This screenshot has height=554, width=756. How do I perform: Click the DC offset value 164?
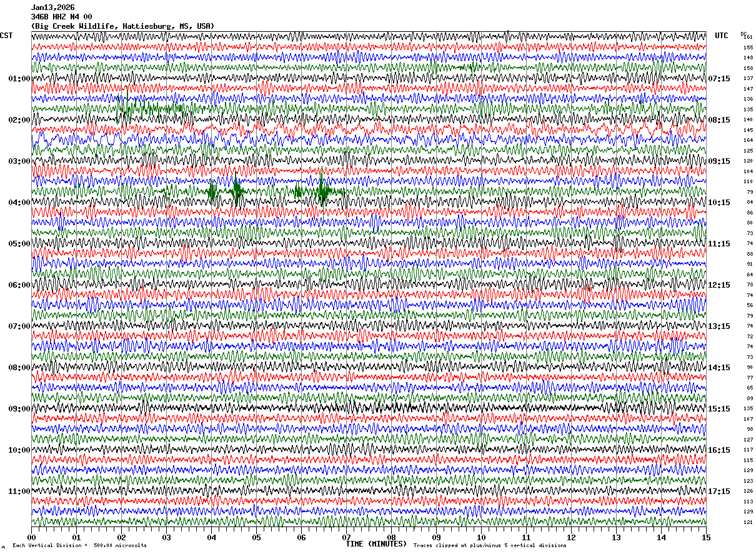click(x=748, y=140)
